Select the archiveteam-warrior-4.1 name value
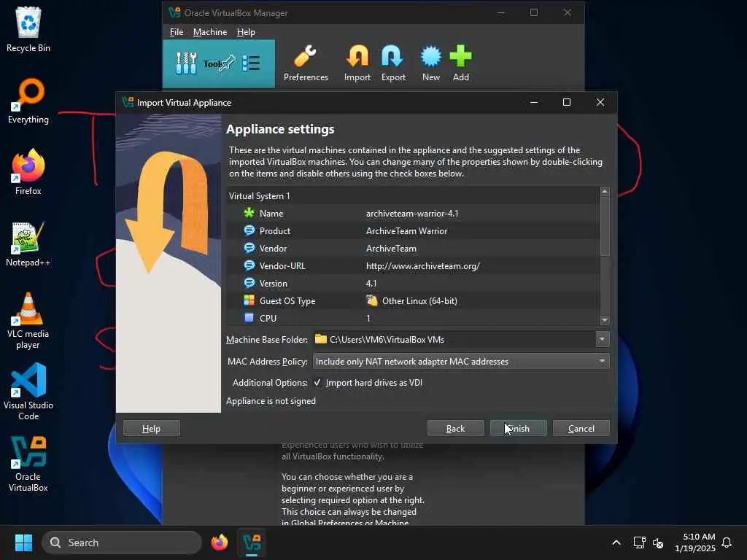The width and height of the screenshot is (747, 560). tap(412, 214)
